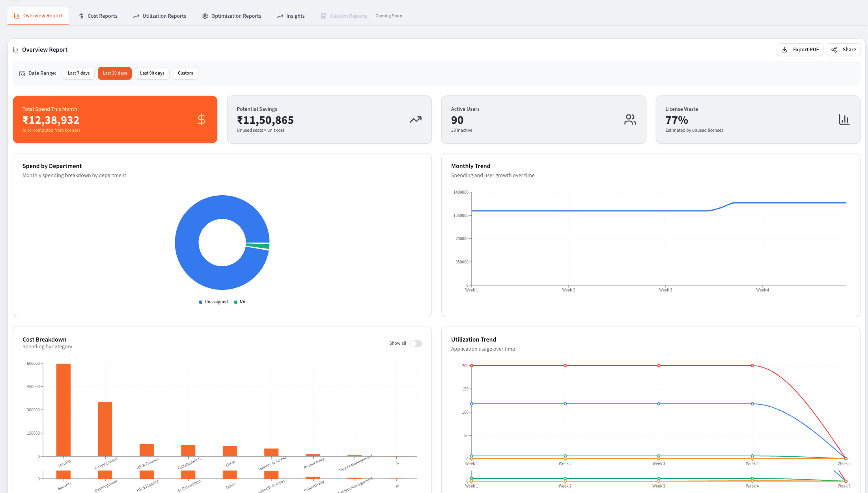
Task: Click the calendar icon beside Date Range
Action: (22, 73)
